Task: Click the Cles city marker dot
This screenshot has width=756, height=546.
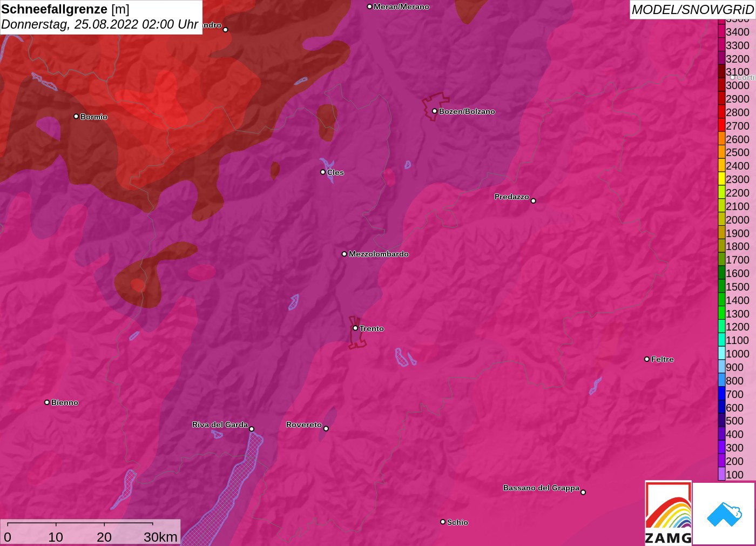Action: pyautogui.click(x=323, y=172)
